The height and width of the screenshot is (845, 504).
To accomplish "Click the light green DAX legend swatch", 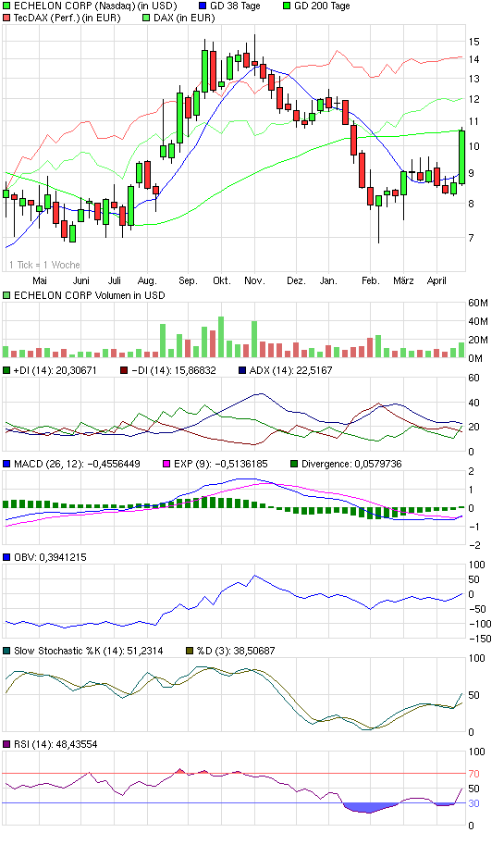I will coord(146,18).
